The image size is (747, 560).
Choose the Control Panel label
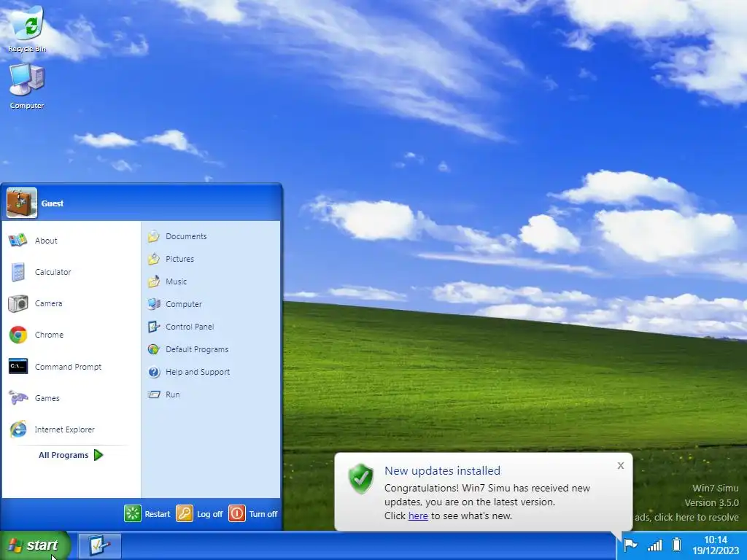(190, 327)
